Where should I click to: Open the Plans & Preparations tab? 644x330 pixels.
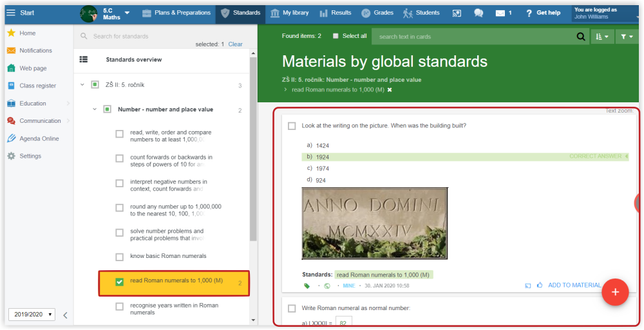coord(176,13)
